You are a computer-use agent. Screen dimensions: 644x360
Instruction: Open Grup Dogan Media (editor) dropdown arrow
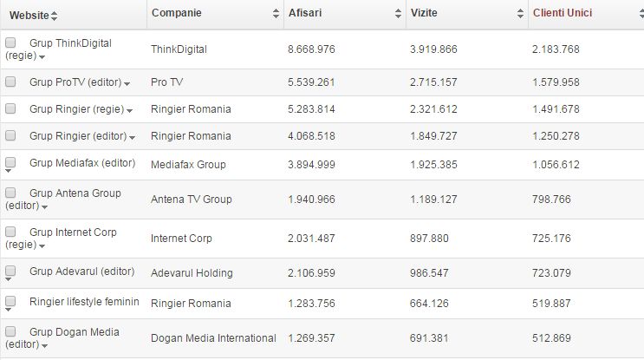click(x=44, y=346)
